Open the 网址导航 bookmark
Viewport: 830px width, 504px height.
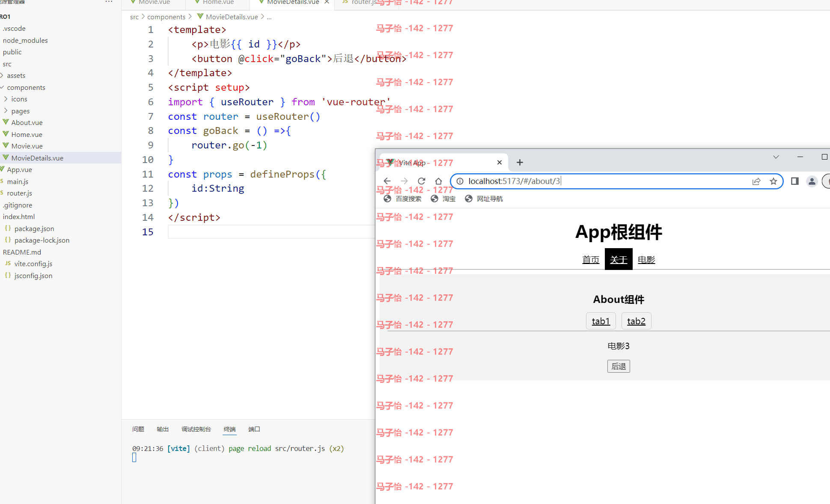coord(484,199)
